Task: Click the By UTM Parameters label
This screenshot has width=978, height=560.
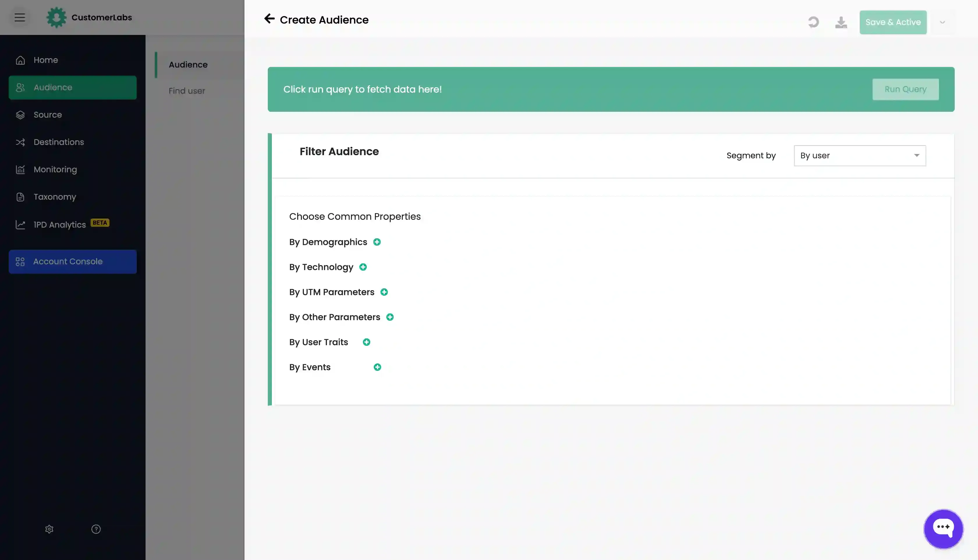Action: 332,292
